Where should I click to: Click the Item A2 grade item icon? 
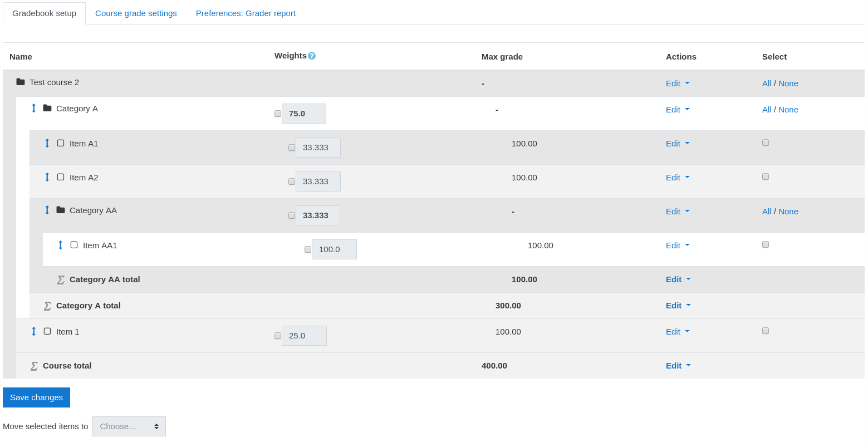[x=61, y=177]
